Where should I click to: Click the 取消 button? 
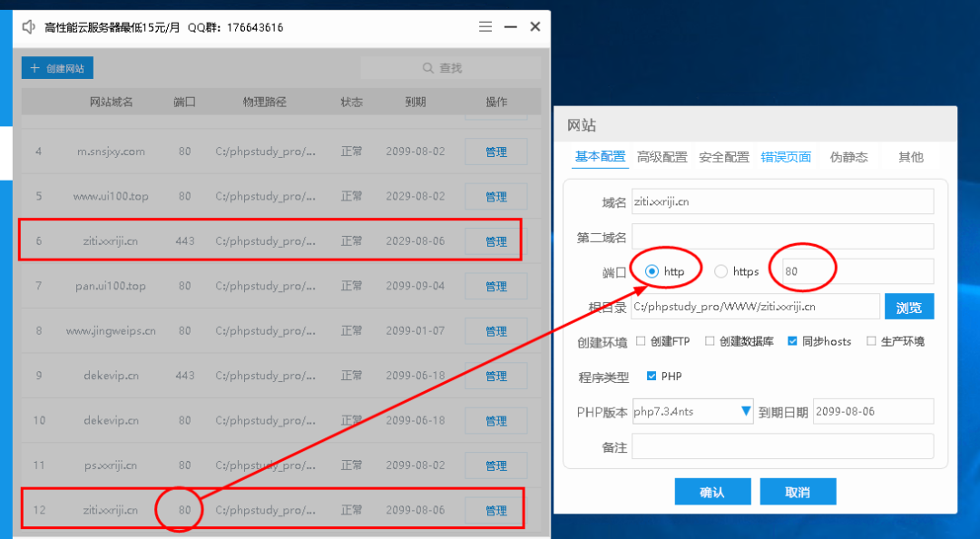[798, 491]
